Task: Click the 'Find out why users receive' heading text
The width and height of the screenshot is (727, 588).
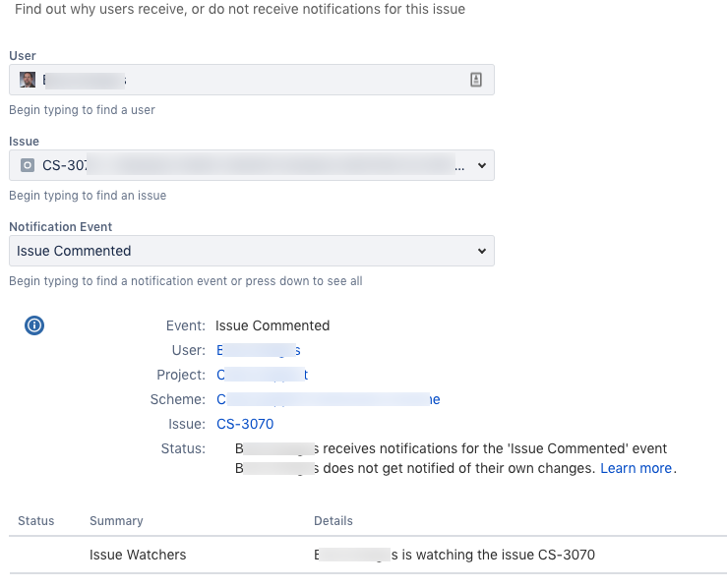Action: (240, 9)
